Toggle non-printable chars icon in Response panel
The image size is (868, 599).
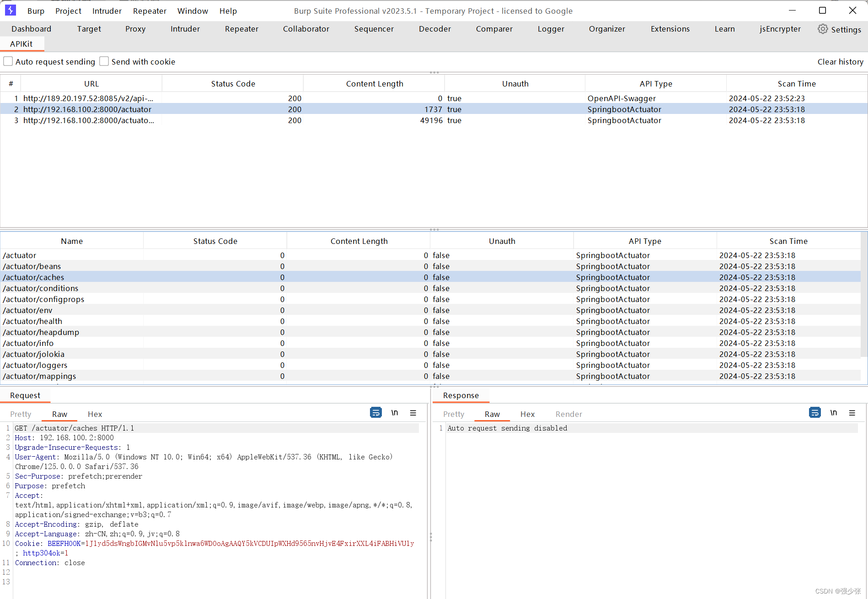coord(833,413)
